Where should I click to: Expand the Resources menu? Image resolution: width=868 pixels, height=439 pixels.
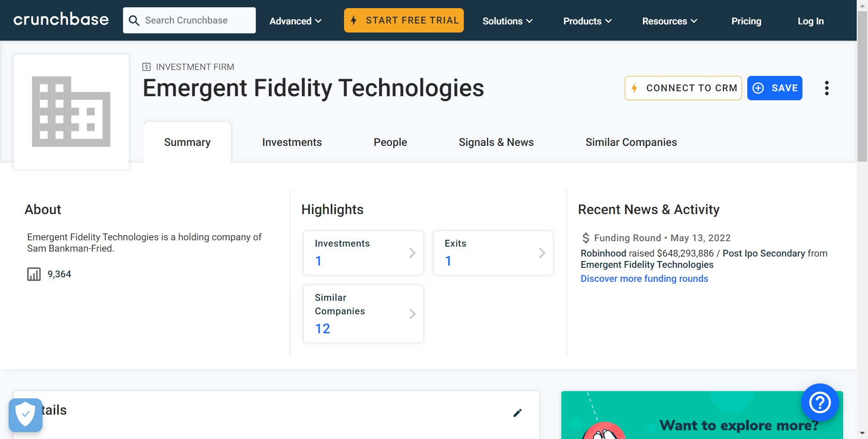click(x=670, y=21)
